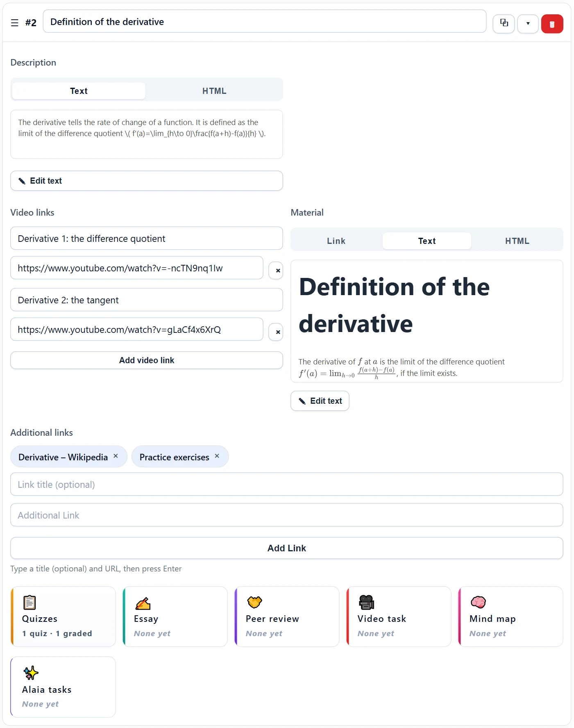Click the 'Alaia tasks' card label
Image resolution: width=574 pixels, height=728 pixels.
click(47, 689)
